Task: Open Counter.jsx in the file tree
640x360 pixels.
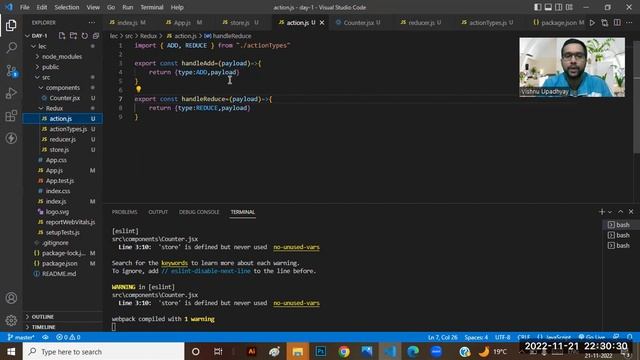Action: click(x=63, y=98)
